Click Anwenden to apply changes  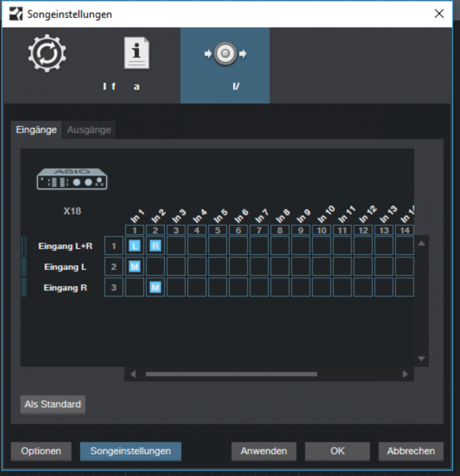[x=264, y=451]
